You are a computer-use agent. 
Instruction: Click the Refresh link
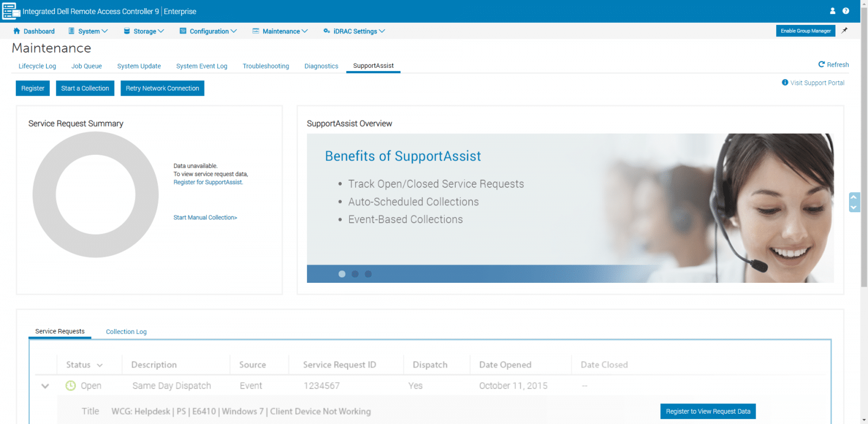834,65
